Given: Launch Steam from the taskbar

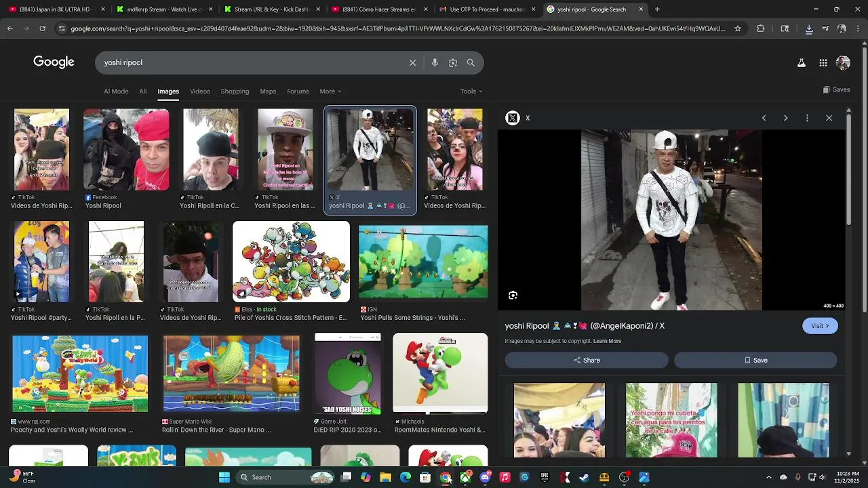Looking at the screenshot, I should coord(584,477).
